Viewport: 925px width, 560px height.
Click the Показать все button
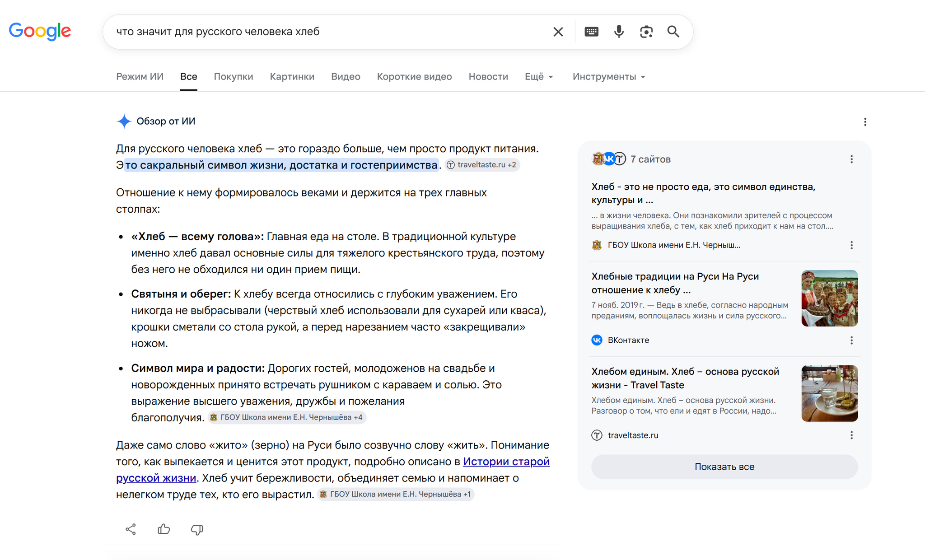[x=724, y=467]
